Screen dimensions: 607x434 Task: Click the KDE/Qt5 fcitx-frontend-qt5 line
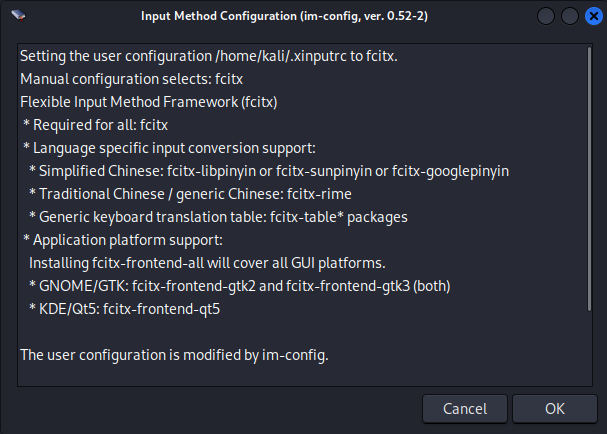click(x=124, y=309)
